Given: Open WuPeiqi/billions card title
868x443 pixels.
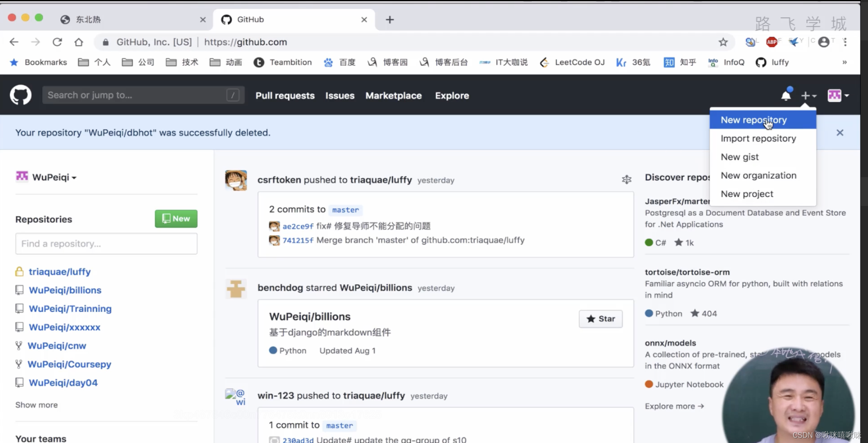Looking at the screenshot, I should coord(310,316).
